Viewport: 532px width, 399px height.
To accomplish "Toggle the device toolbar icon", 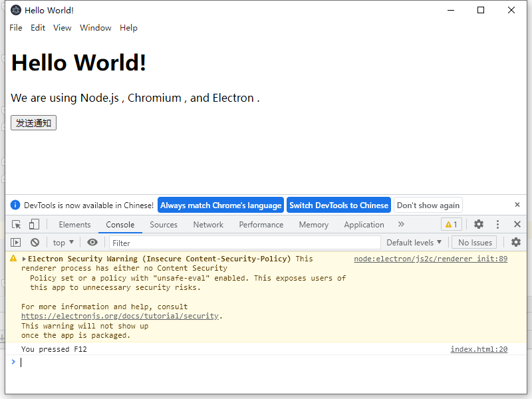I will (34, 225).
